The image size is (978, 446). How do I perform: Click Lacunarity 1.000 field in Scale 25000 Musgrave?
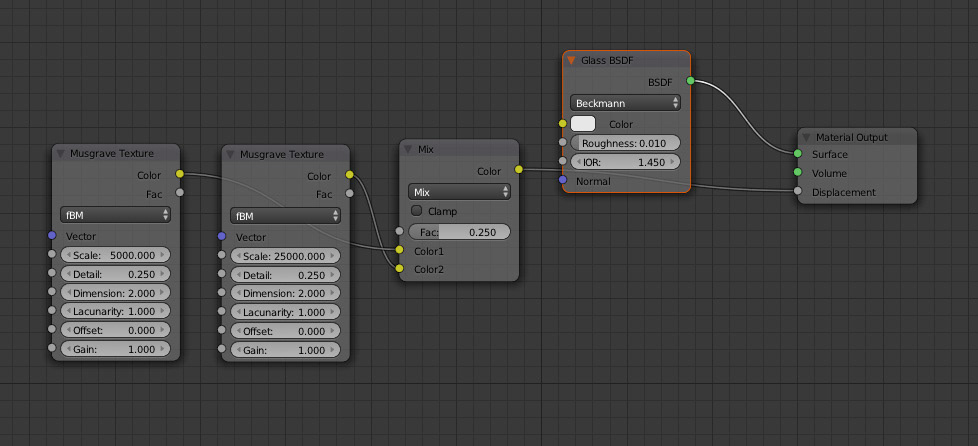286,312
